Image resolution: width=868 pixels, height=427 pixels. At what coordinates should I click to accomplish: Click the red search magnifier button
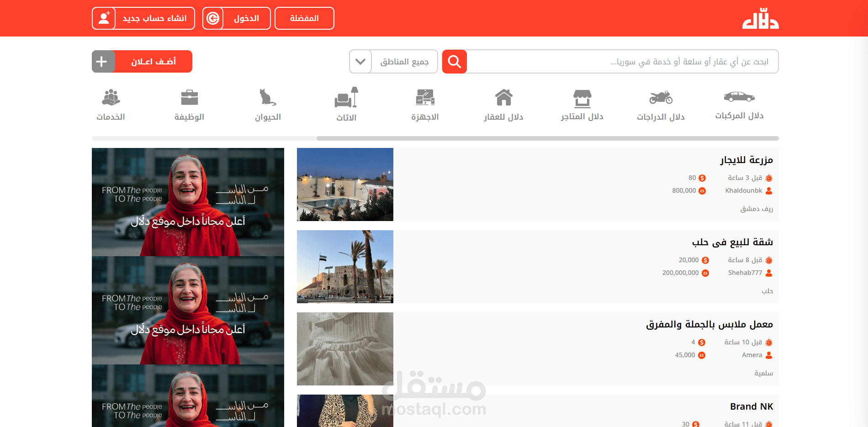point(455,61)
